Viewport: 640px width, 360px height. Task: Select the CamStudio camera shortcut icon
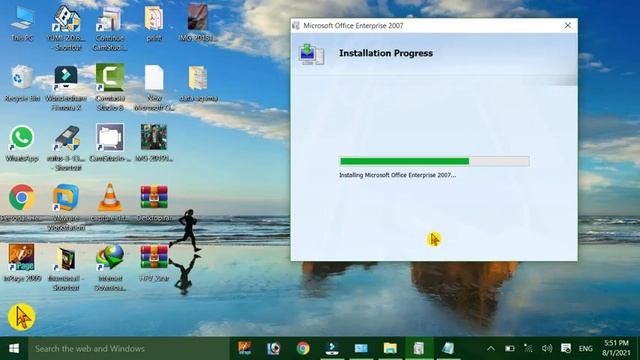pyautogui.click(x=110, y=143)
